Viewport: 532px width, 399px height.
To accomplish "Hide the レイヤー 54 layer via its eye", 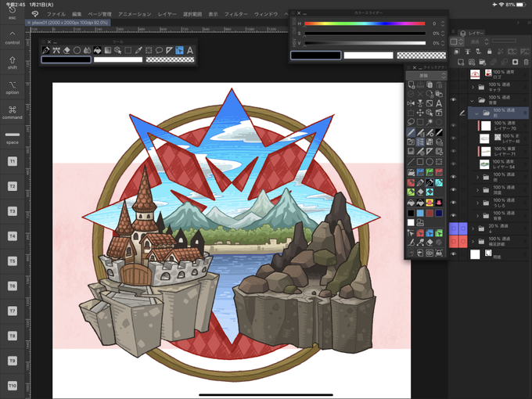I will (x=453, y=164).
